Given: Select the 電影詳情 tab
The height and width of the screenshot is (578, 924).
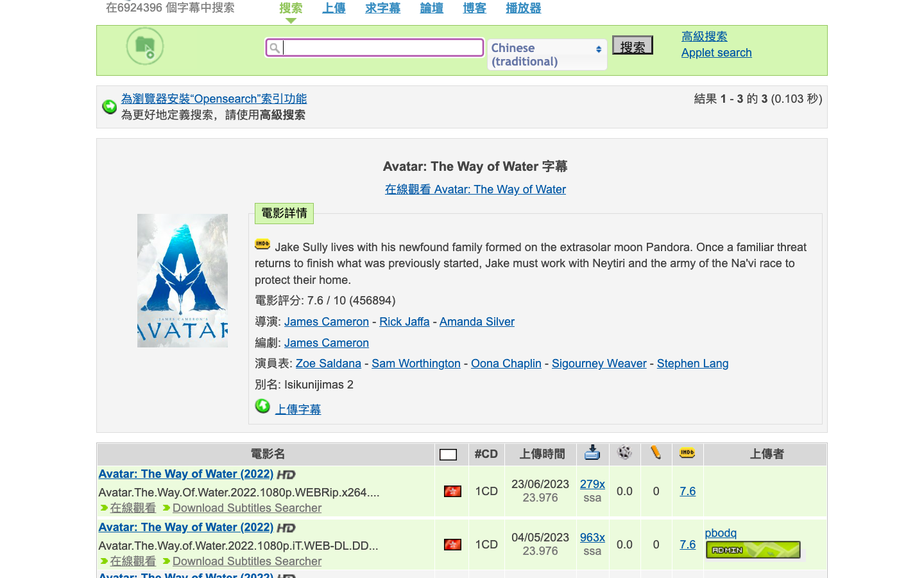Looking at the screenshot, I should [x=284, y=213].
